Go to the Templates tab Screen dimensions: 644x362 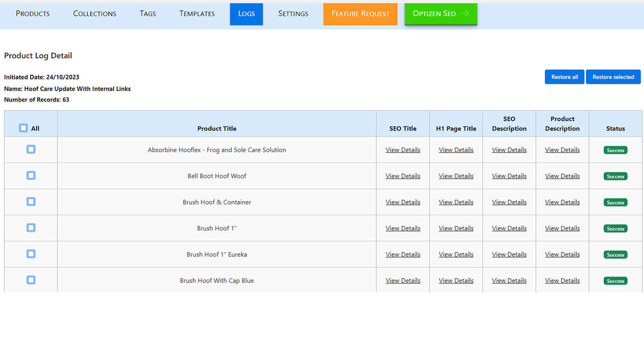coord(197,14)
